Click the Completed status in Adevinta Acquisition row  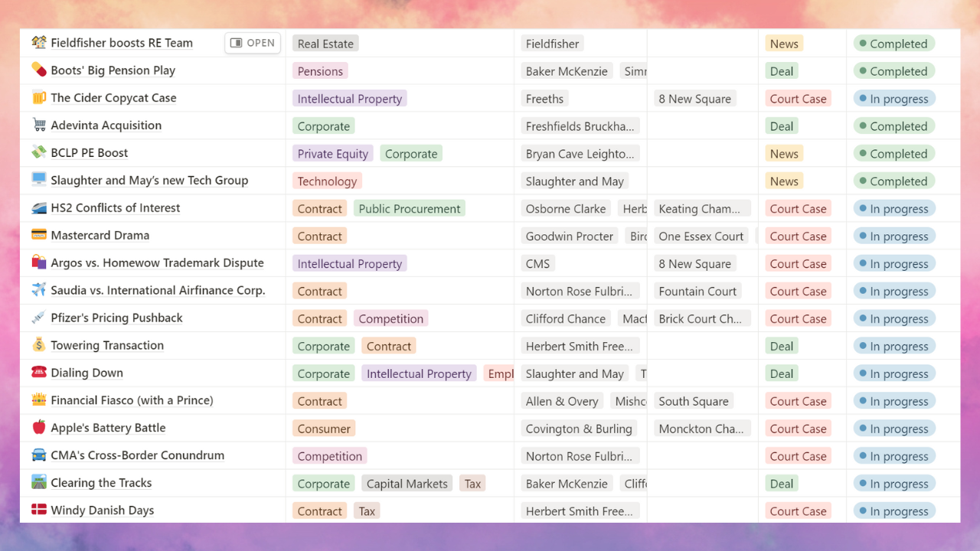894,126
